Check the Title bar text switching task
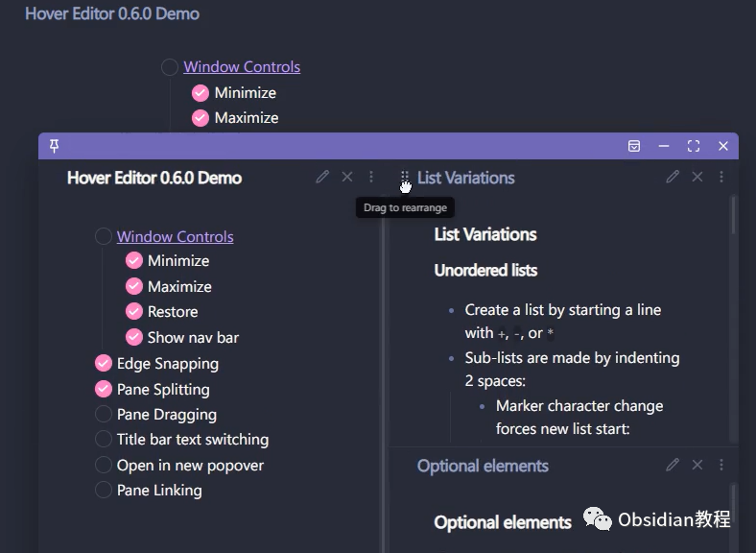This screenshot has width=756, height=553. tap(104, 439)
